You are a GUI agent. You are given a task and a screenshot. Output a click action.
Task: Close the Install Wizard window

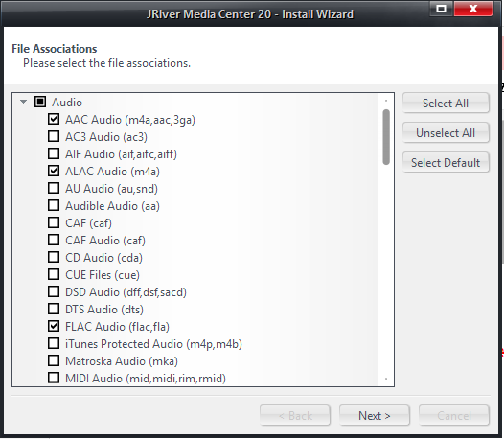(x=473, y=9)
